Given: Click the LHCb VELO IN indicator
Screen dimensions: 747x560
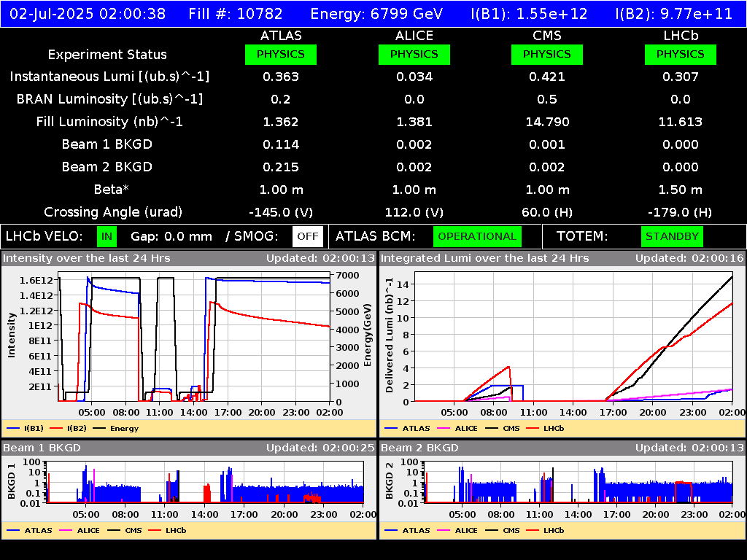Looking at the screenshot, I should tap(107, 236).
